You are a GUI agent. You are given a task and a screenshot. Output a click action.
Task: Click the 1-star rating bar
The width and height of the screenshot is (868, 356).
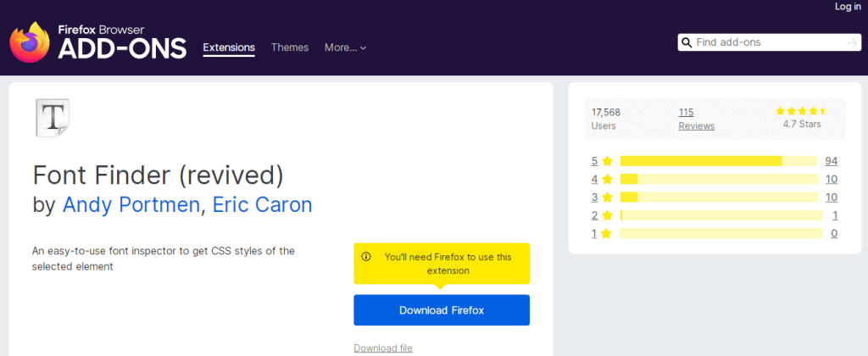721,234
